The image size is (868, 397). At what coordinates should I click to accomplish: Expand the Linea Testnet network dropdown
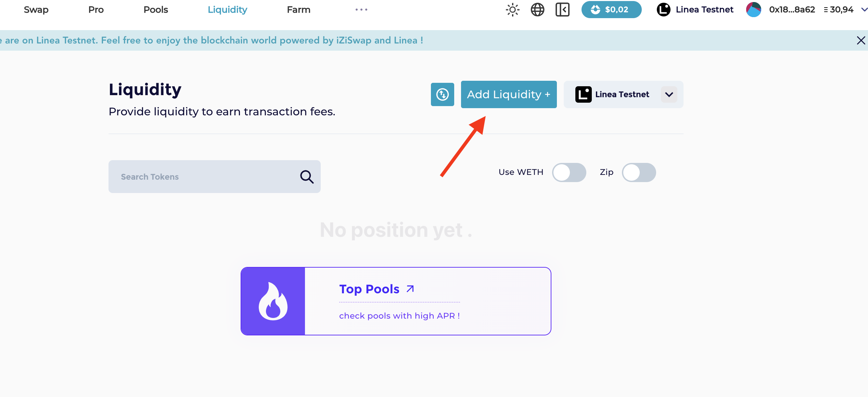(x=669, y=94)
